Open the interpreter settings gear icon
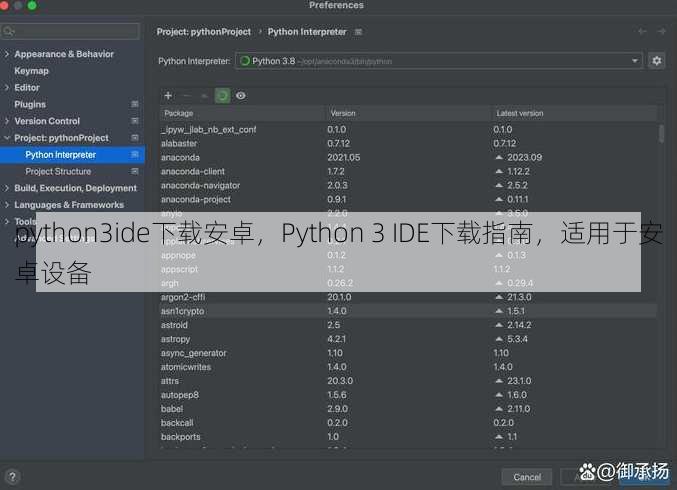677x490 pixels. [x=657, y=61]
